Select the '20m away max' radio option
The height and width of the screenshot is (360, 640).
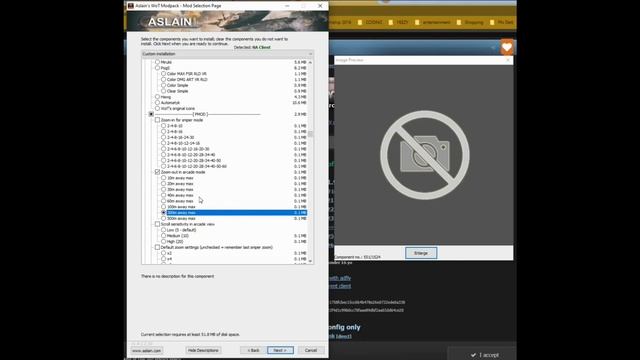(163, 184)
